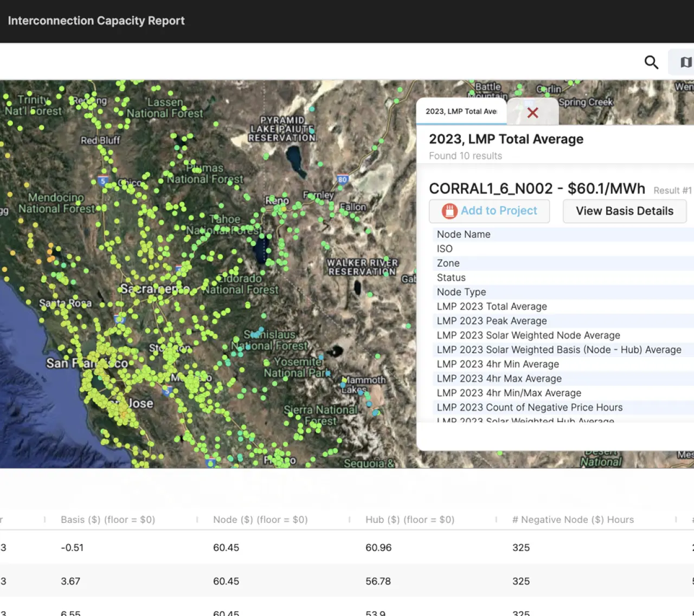Click the Red Bluff label on the map
694x616 pixels.
[100, 140]
